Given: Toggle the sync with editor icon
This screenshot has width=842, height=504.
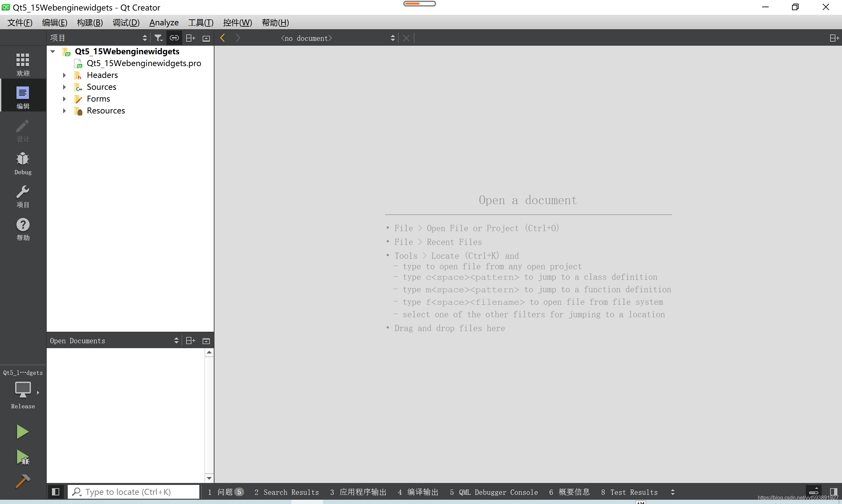Looking at the screenshot, I should [174, 38].
